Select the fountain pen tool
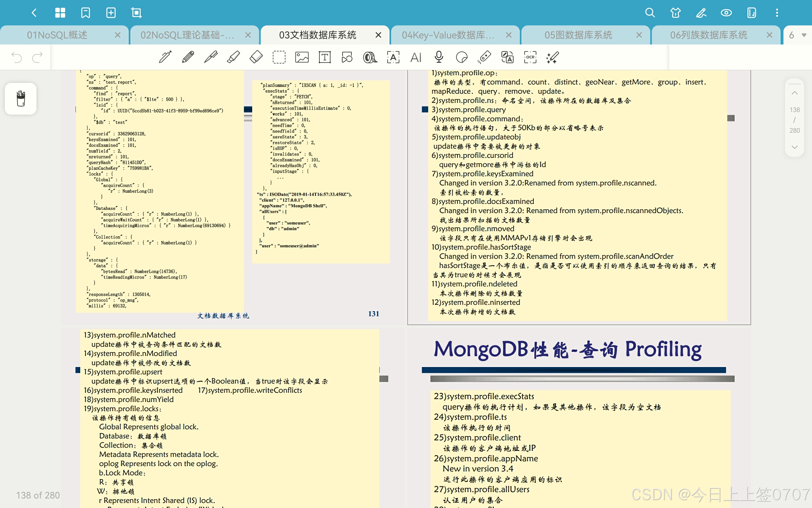The image size is (812, 508). [x=165, y=57]
